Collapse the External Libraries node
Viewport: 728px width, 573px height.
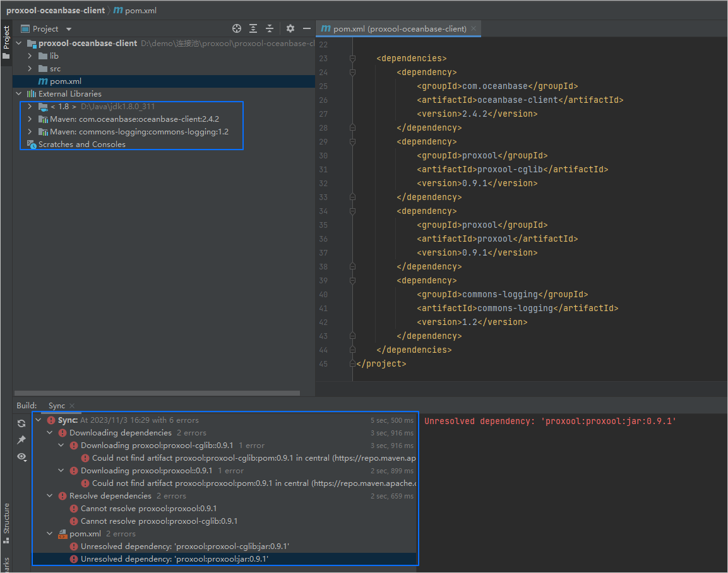(18, 93)
